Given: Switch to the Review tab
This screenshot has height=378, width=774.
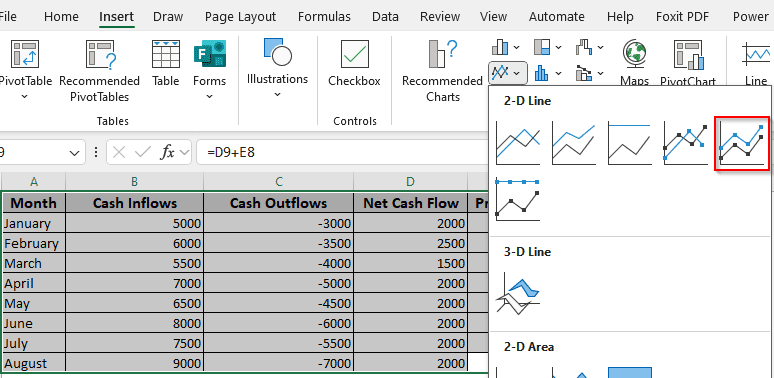Looking at the screenshot, I should (x=439, y=16).
